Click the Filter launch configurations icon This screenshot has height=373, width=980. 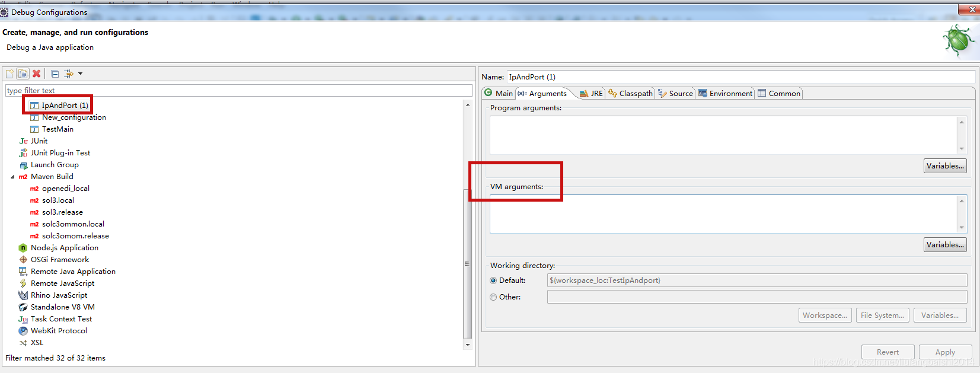pos(69,74)
